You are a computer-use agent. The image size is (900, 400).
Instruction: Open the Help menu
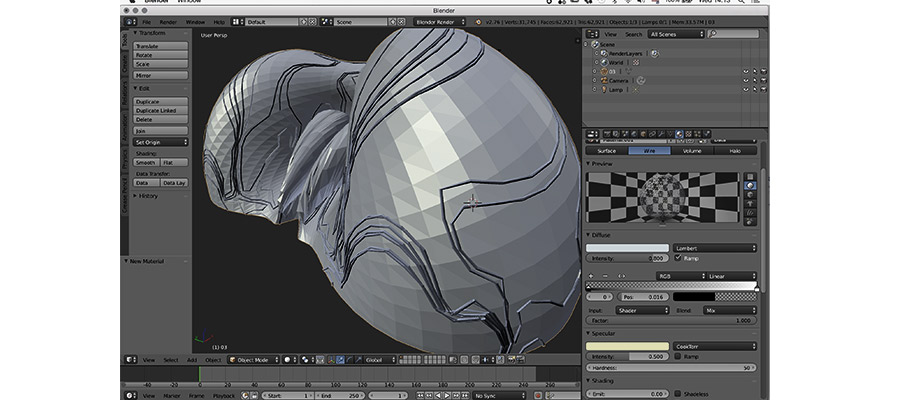[219, 22]
